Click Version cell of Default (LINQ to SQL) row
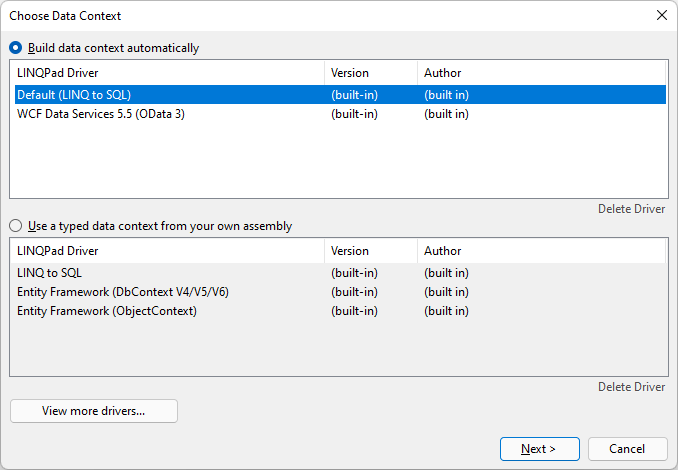Viewport: 678px width, 470px height. pyautogui.click(x=355, y=95)
